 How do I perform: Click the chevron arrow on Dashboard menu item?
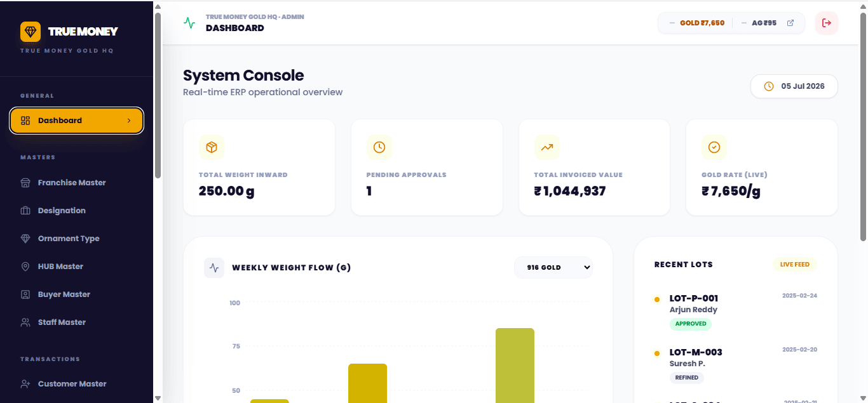click(x=129, y=121)
